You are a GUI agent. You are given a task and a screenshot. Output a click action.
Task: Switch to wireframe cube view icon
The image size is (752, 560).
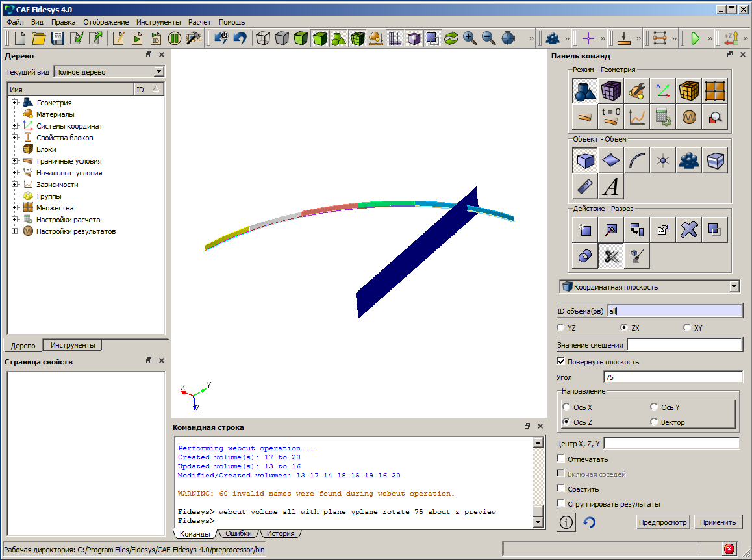click(x=263, y=38)
